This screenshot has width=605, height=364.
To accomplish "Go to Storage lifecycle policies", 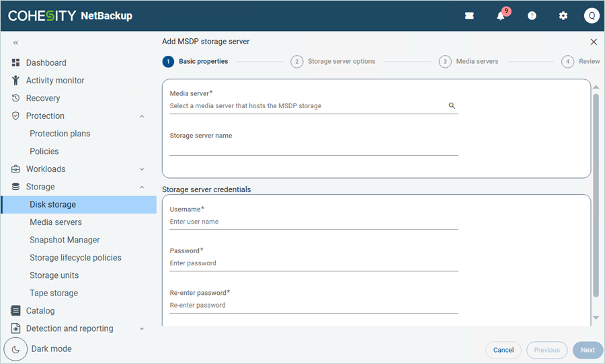I will pyautogui.click(x=75, y=258).
